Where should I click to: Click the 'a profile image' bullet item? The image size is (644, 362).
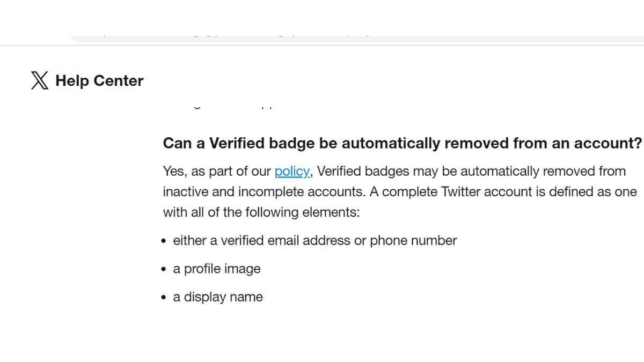pos(217,269)
